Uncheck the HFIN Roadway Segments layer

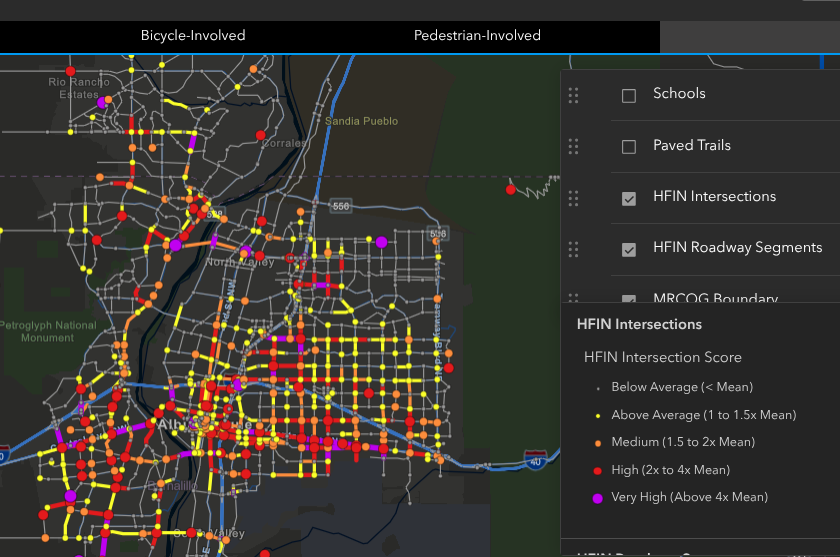629,250
